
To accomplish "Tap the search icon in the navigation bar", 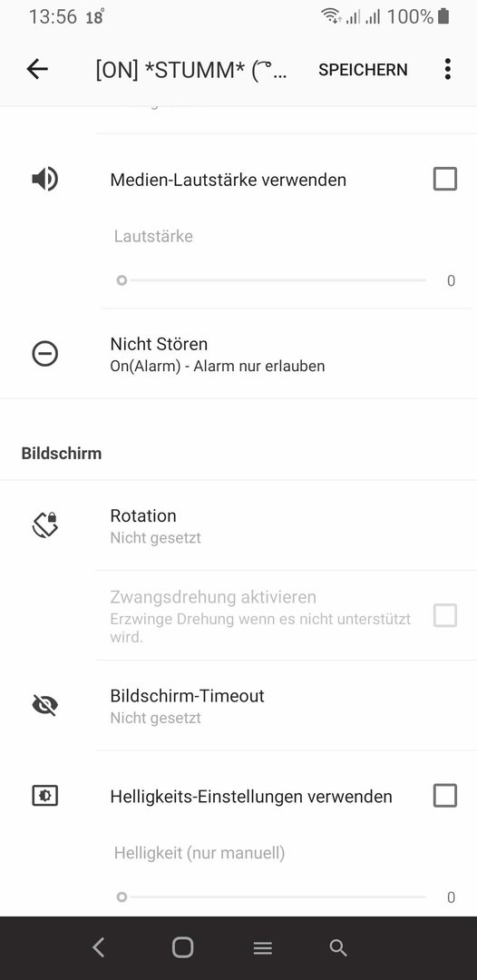I will pyautogui.click(x=337, y=948).
